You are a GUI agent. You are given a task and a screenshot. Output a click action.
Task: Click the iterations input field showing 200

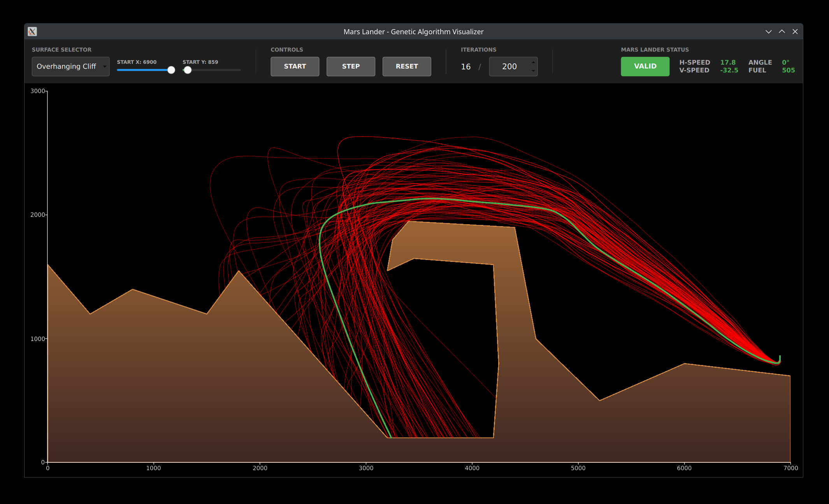tap(509, 67)
